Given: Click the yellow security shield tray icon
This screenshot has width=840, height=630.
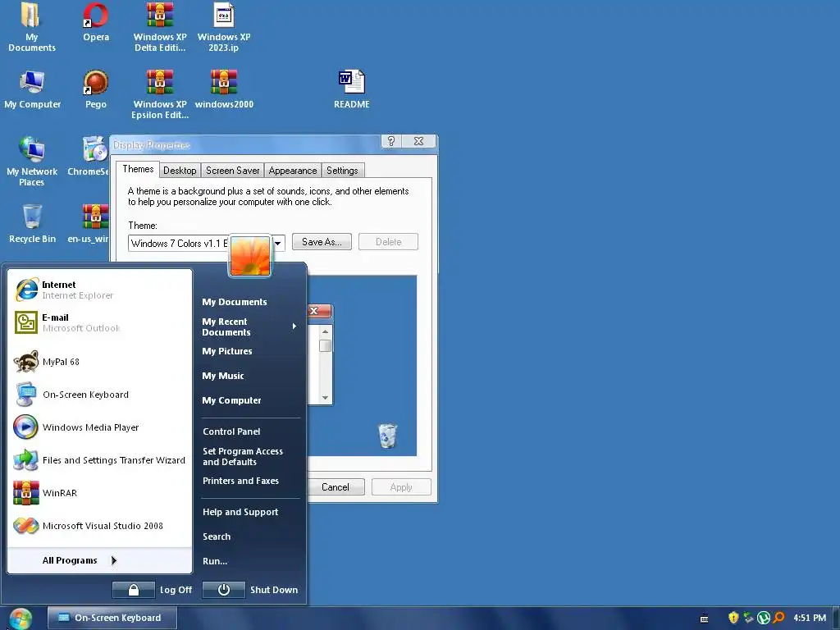Looking at the screenshot, I should click(x=733, y=618).
